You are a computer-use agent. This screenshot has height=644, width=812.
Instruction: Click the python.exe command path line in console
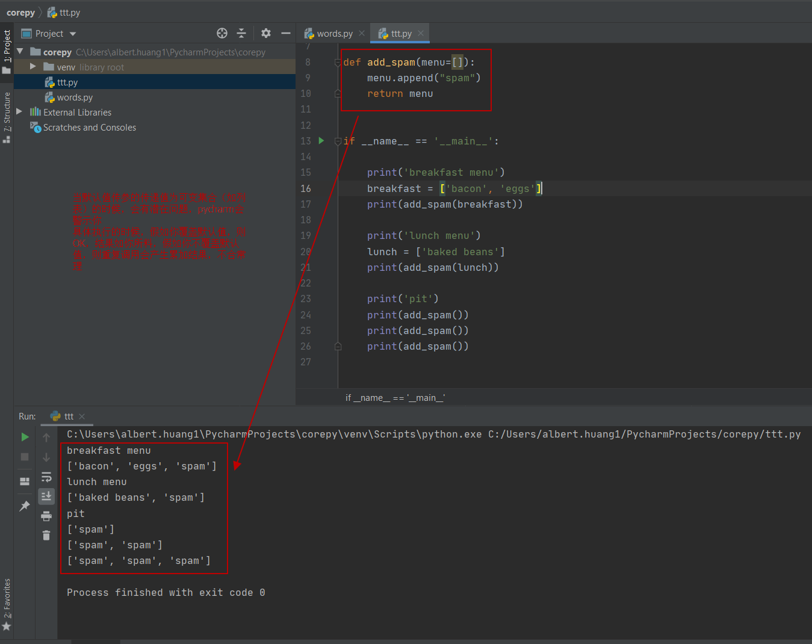click(x=433, y=435)
